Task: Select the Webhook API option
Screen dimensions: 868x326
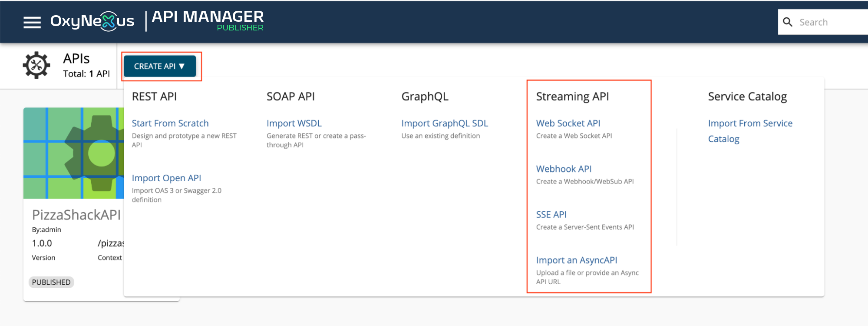Action: (x=564, y=169)
